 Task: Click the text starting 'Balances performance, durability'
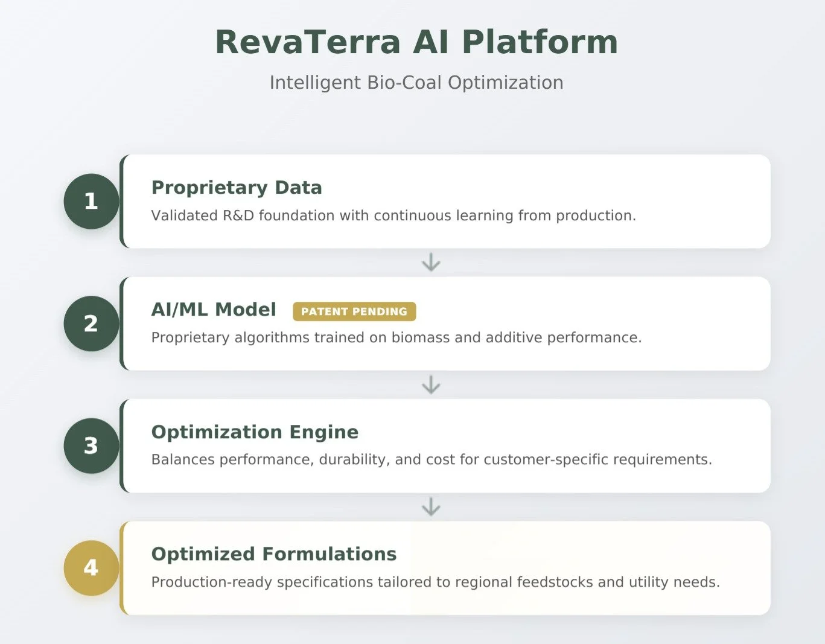pos(432,460)
